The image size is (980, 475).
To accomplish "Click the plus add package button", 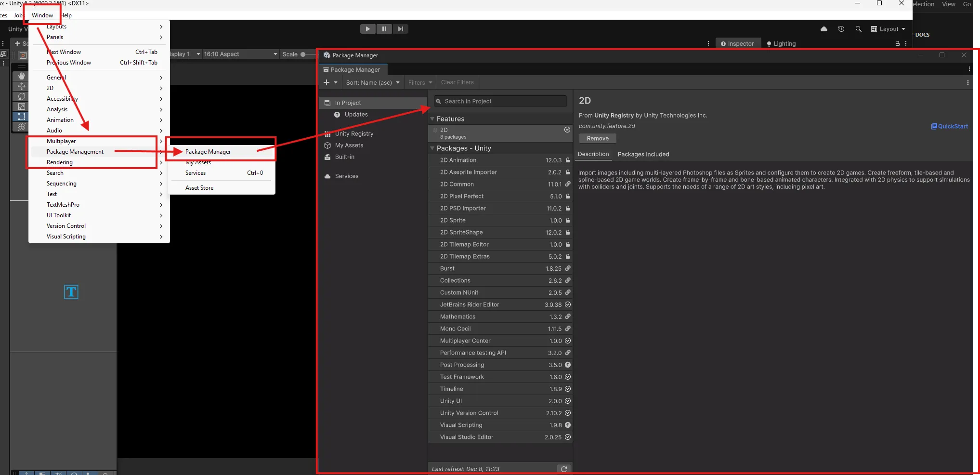I will 327,82.
